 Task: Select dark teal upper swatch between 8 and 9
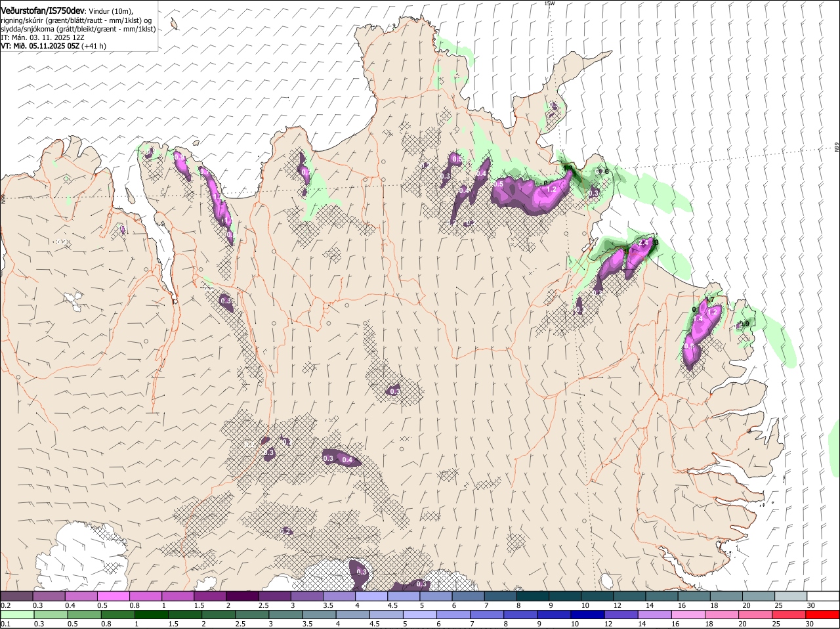[532, 596]
